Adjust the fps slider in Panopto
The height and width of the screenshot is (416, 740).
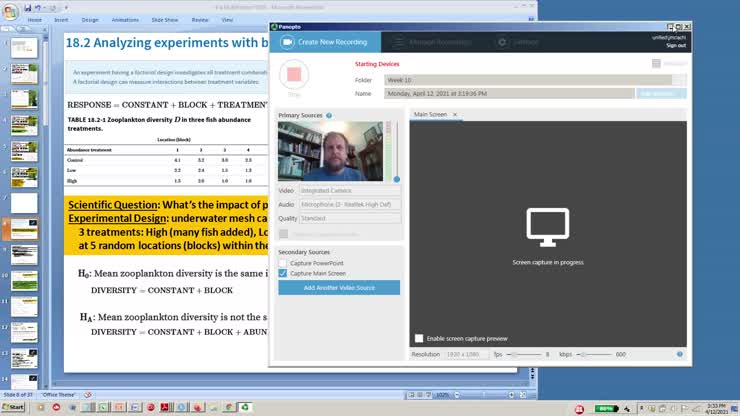click(524, 354)
